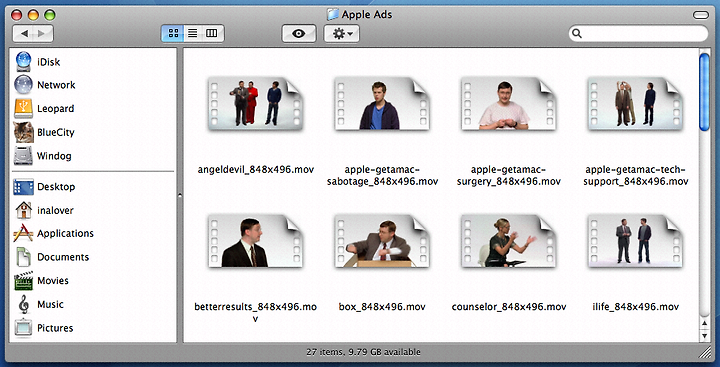Select the counselor_848x496.mov movie file
The height and width of the screenshot is (367, 720).
(x=508, y=241)
